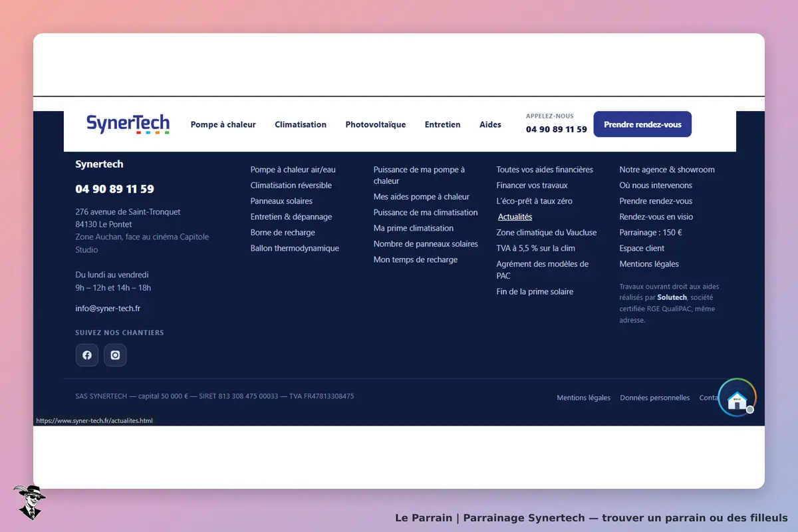Open the Entretien menu

click(443, 124)
